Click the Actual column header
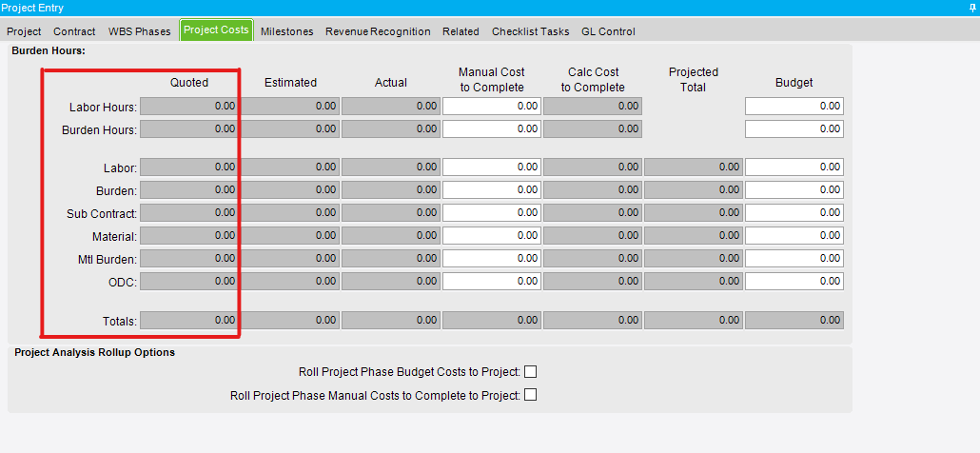 pos(391,83)
